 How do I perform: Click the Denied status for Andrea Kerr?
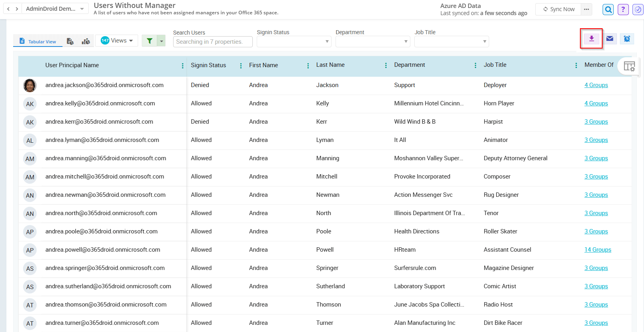[x=200, y=122]
